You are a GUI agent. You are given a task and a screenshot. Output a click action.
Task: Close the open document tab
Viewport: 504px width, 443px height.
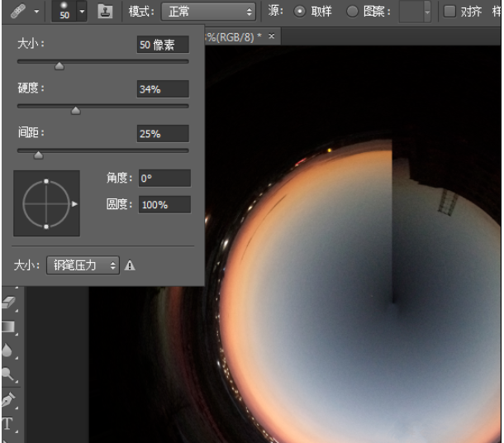pos(271,36)
